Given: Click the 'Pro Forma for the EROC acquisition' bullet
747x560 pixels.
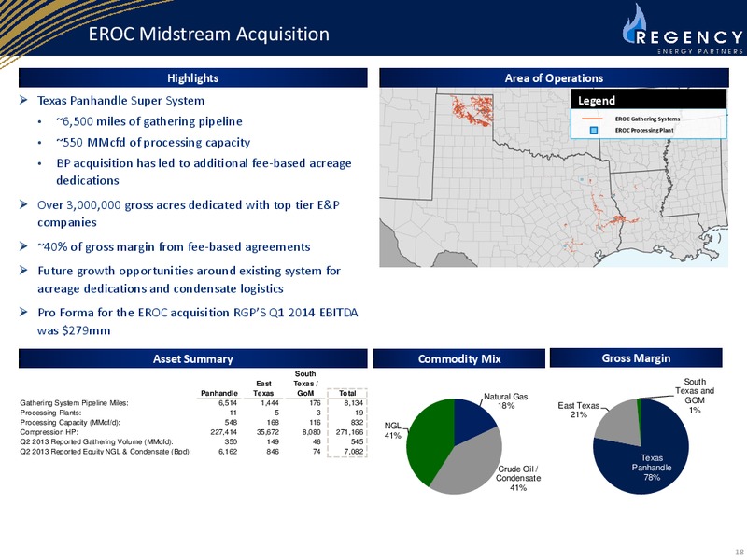Looking at the screenshot, I should (198, 321).
